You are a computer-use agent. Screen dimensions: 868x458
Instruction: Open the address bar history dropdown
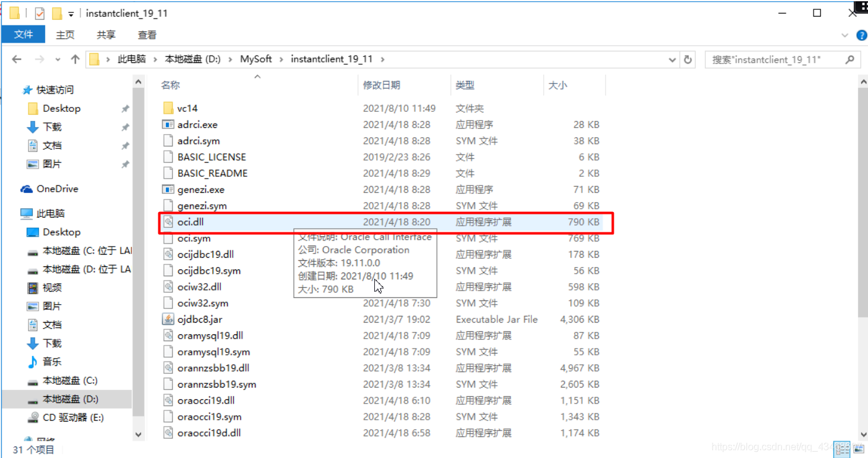point(672,59)
